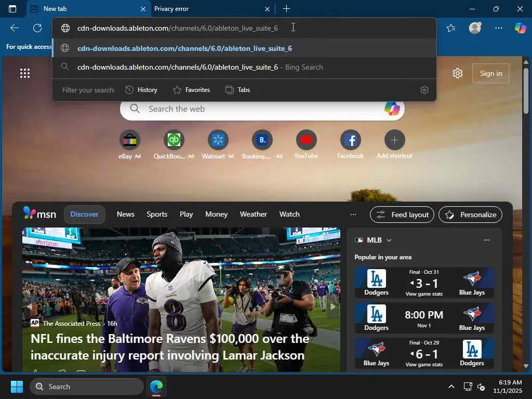This screenshot has height=399, width=532.
Task: Open Play feed tab
Action: pyautogui.click(x=187, y=215)
